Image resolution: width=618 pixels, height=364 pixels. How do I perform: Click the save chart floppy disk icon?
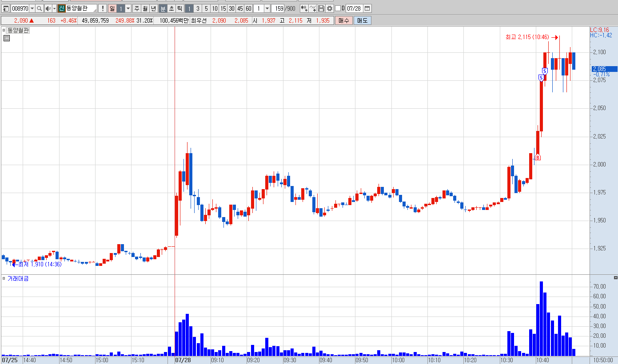coord(321,8)
